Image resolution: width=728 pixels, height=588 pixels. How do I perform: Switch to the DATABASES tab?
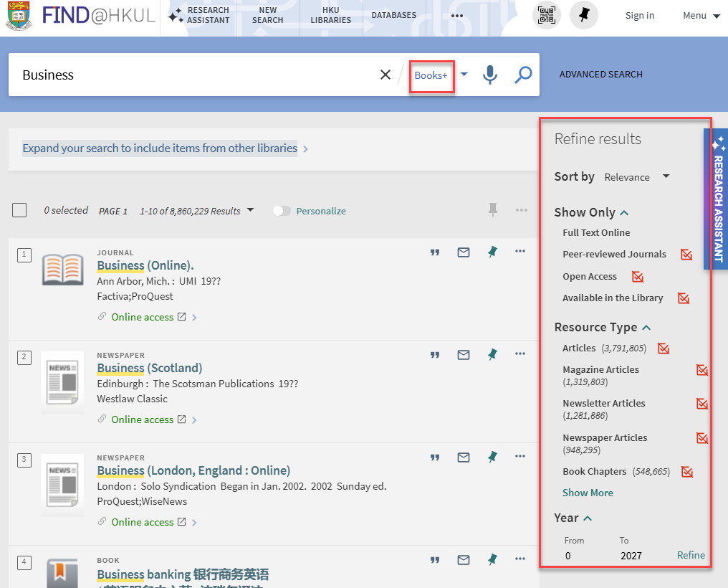point(394,14)
